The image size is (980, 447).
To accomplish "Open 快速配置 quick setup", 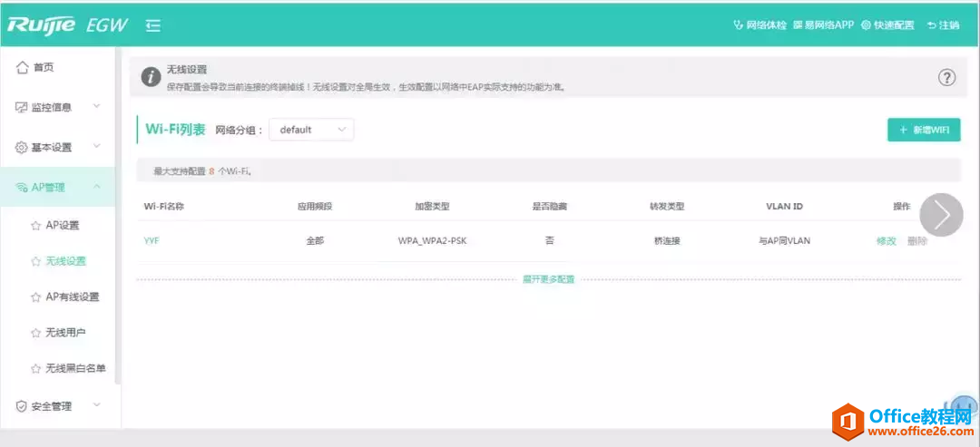I will (x=887, y=25).
